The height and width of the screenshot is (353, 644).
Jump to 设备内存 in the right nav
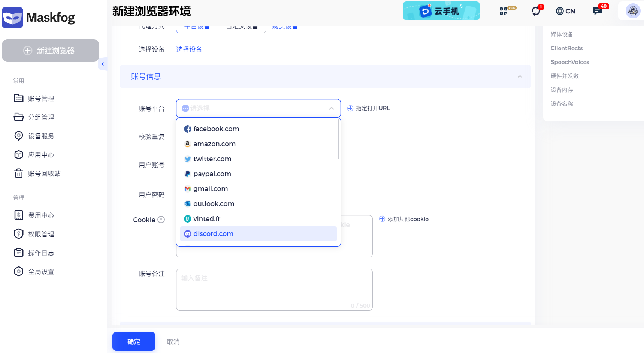(x=562, y=90)
